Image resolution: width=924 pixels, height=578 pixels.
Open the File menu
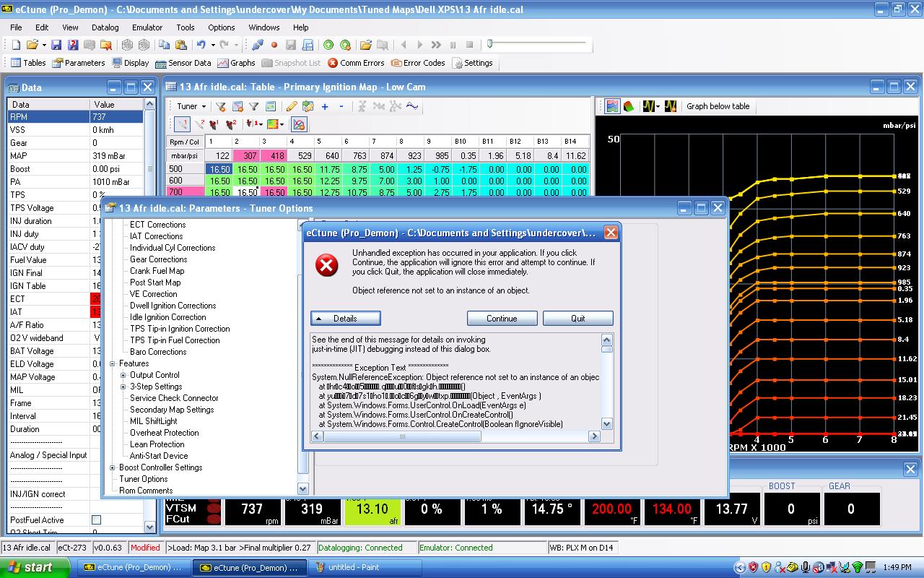pos(16,27)
